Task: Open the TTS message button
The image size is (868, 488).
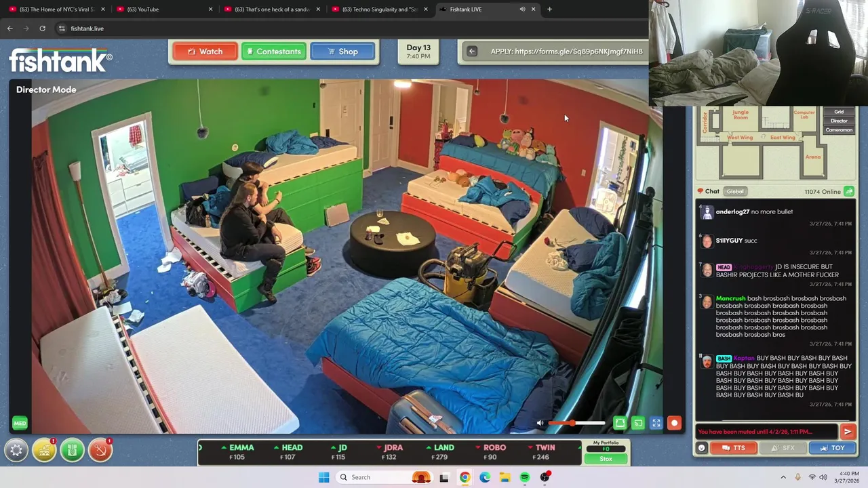Action: click(x=733, y=448)
